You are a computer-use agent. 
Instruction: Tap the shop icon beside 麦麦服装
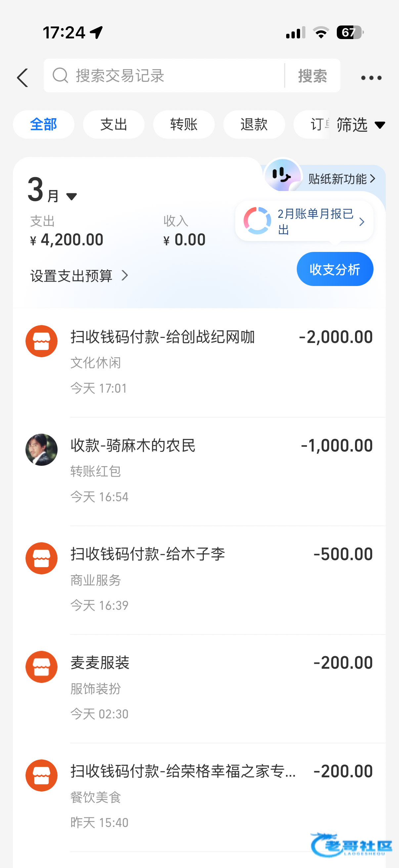(x=41, y=667)
